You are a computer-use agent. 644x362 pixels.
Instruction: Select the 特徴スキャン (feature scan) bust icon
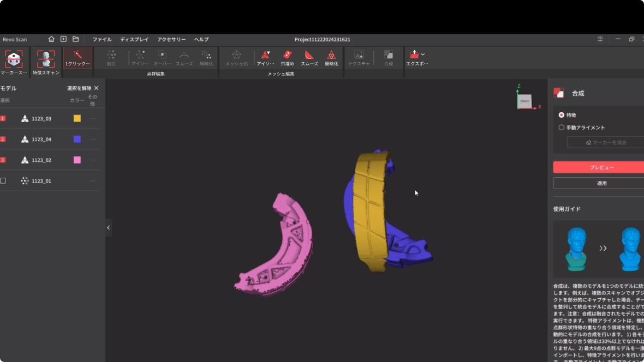46,59
